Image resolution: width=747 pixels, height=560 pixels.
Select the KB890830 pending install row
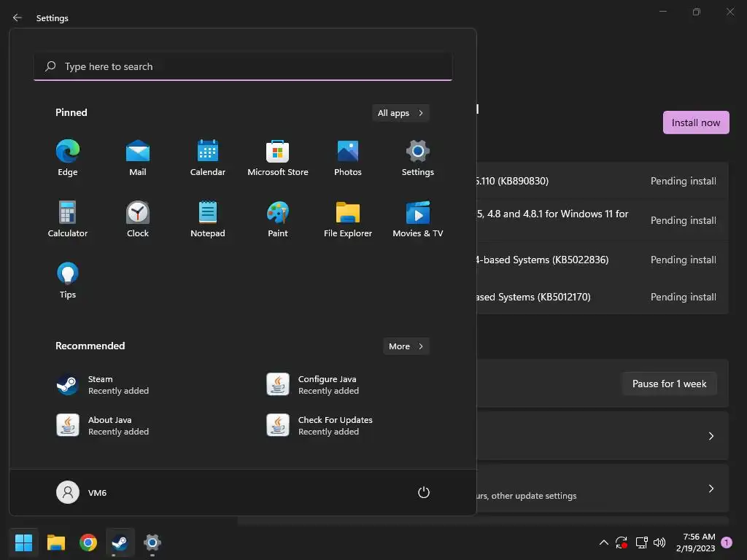coord(603,181)
